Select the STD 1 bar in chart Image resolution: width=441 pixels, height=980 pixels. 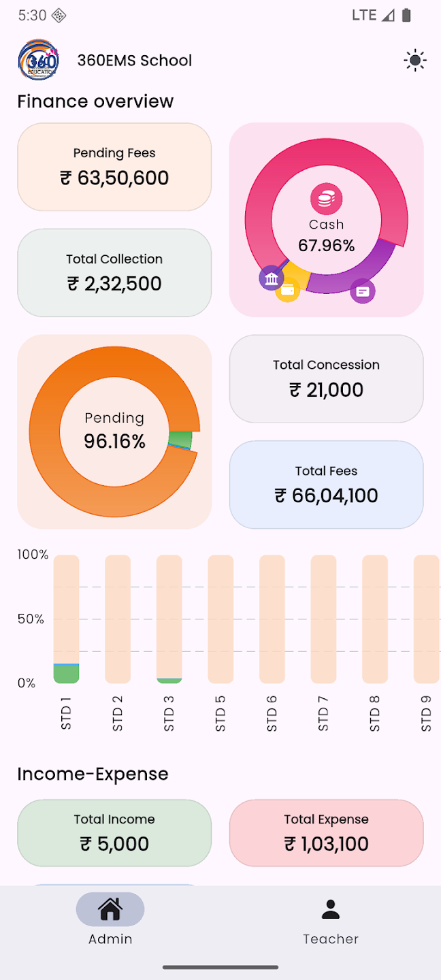pyautogui.click(x=67, y=619)
